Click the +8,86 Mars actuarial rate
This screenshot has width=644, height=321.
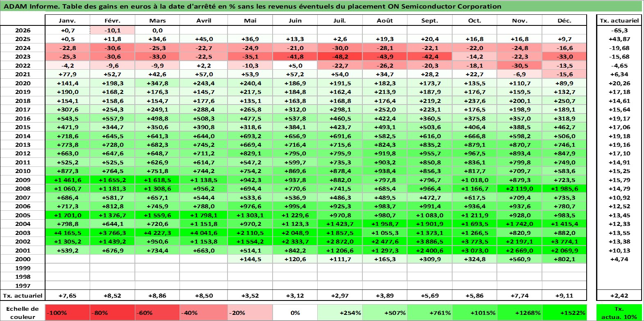point(157,296)
